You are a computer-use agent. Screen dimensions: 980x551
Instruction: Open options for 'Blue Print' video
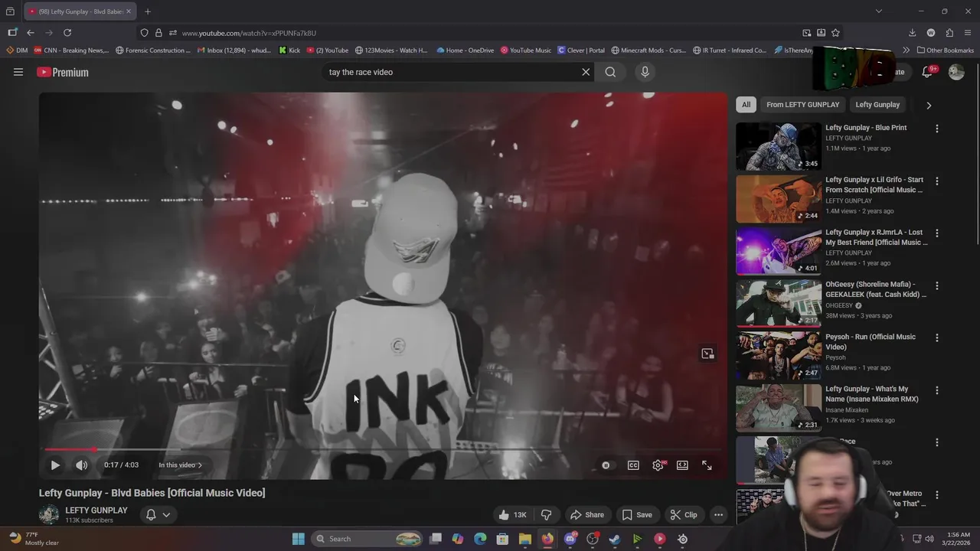click(936, 129)
